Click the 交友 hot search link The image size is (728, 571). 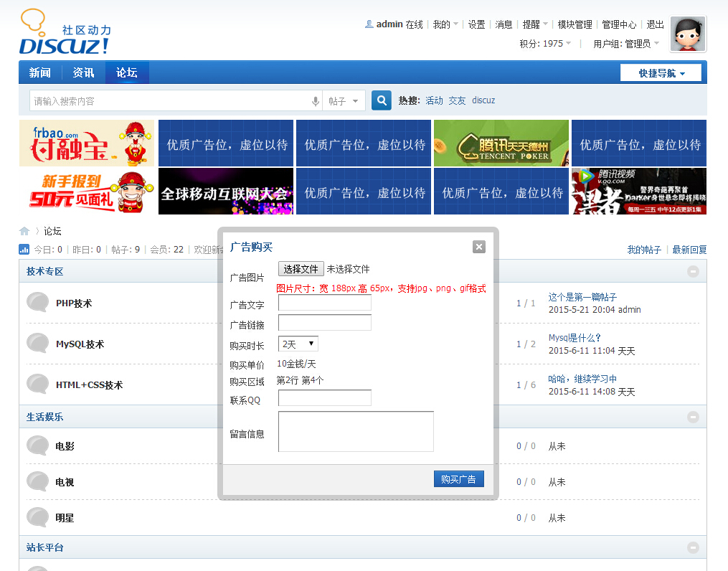pyautogui.click(x=457, y=100)
